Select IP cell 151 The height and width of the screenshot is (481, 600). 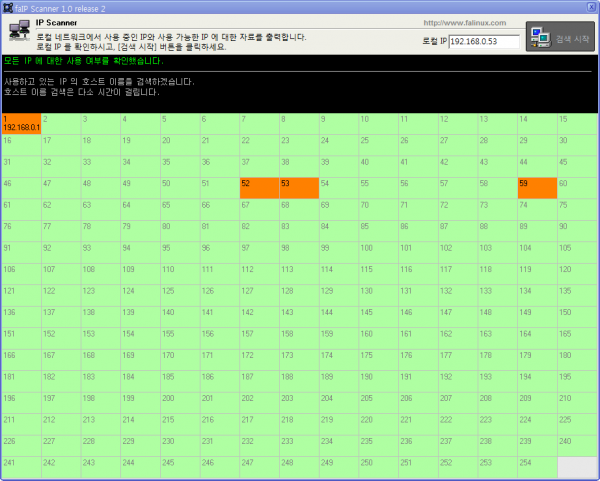(x=21, y=338)
